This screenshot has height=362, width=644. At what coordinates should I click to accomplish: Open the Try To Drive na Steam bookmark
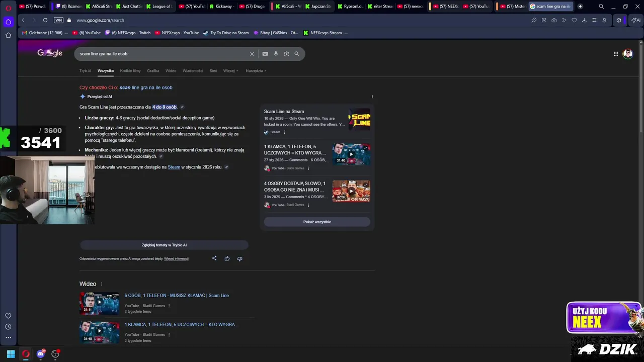tap(226, 33)
